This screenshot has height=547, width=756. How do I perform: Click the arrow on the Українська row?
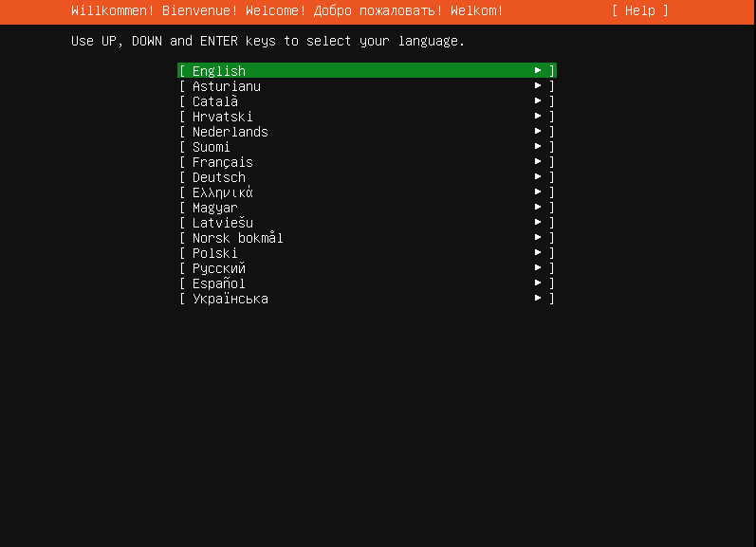pyautogui.click(x=538, y=299)
